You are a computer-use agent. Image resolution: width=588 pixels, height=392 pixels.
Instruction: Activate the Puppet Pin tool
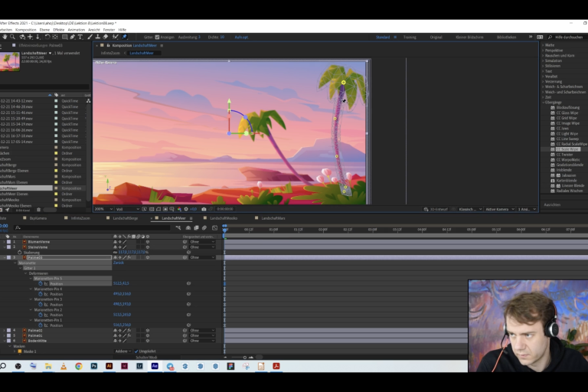pos(125,37)
